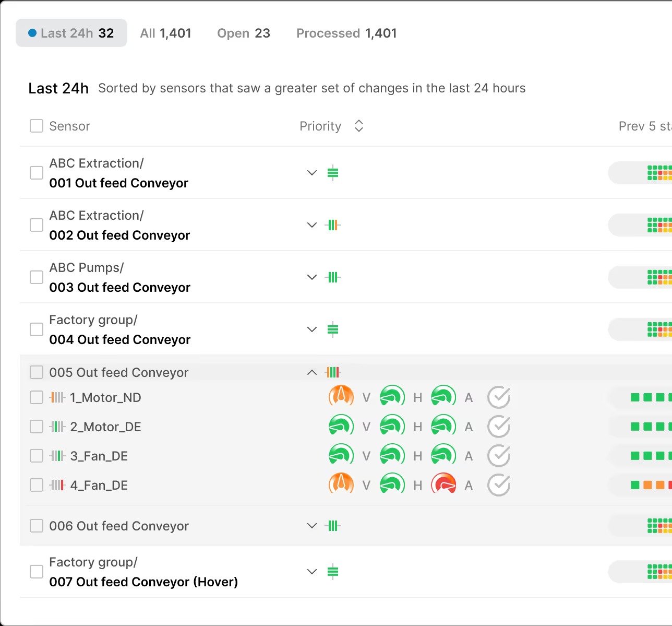This screenshot has height=626, width=672.
Task: Select the 2_Motor_DE checkbox
Action: pos(37,427)
